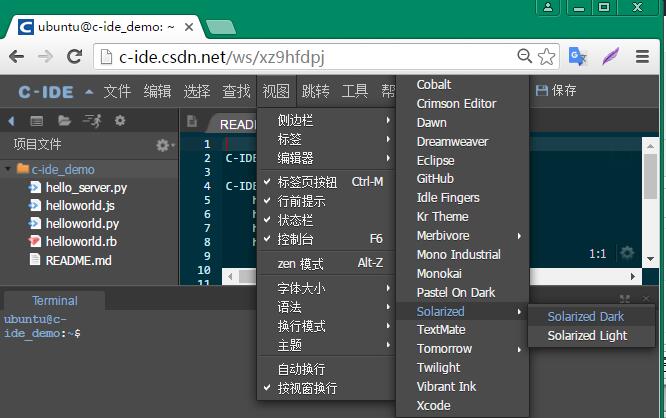
Task: Click the sidebar running man icon
Action: 92,121
